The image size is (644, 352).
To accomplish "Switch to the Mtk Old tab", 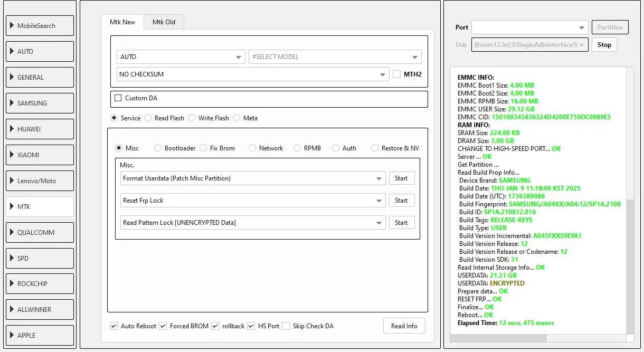I will (x=164, y=22).
